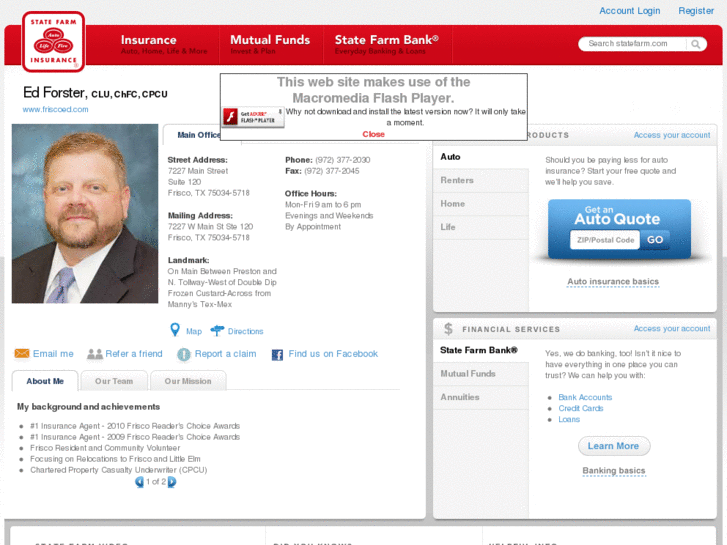Open the Insurance navigation menu
This screenshot has width=727, height=545.
(164, 45)
